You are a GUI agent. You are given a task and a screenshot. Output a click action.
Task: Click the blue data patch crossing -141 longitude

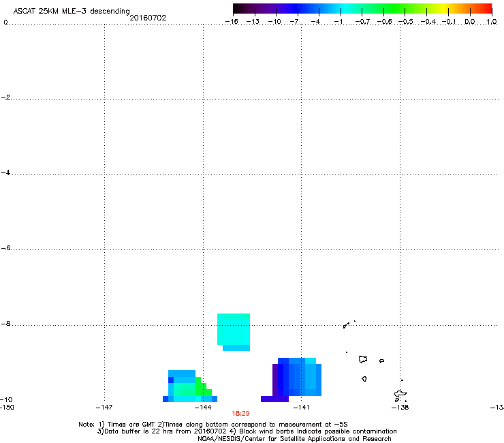tap(300, 377)
